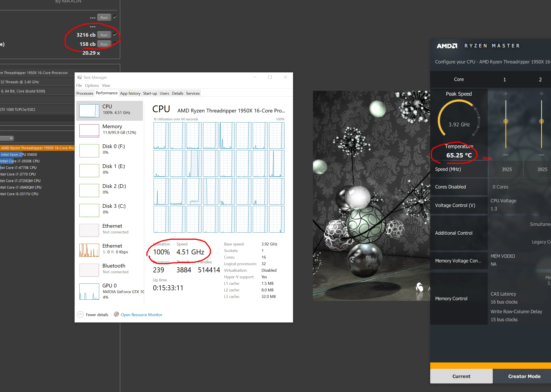The height and width of the screenshot is (392, 551).
Task: Switch to the Processes tab
Action: (x=85, y=93)
